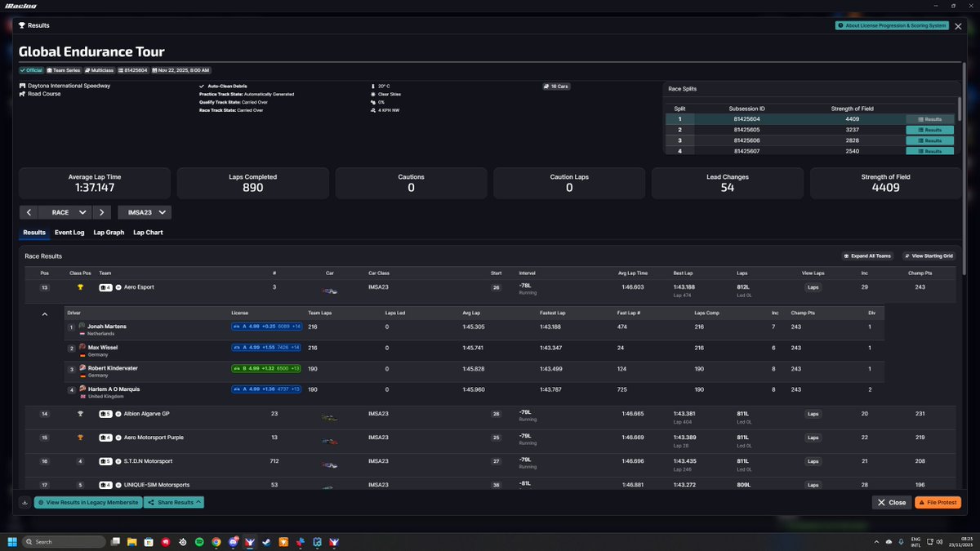View Laps for S.T.D.N Motorsport
Image resolution: width=980 pixels, height=551 pixels.
coord(813,461)
